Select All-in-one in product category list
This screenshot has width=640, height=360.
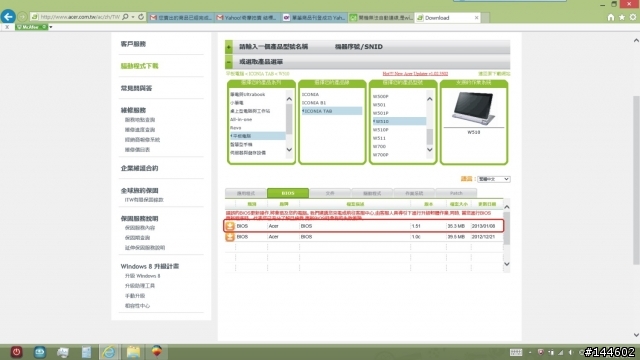pyautogui.click(x=241, y=119)
